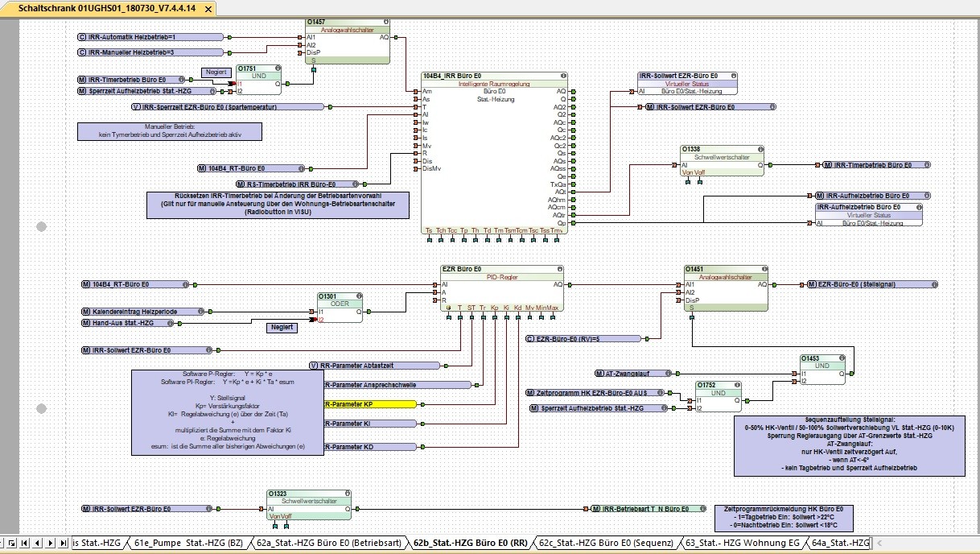Click the Negiert label near O1751 input
The image size is (980, 554).
(x=216, y=72)
